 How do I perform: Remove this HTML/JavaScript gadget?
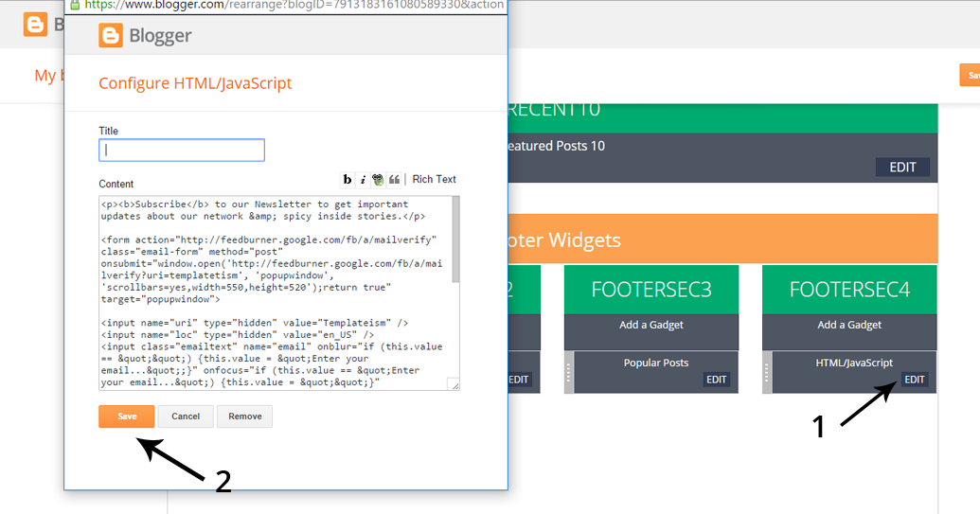click(245, 417)
